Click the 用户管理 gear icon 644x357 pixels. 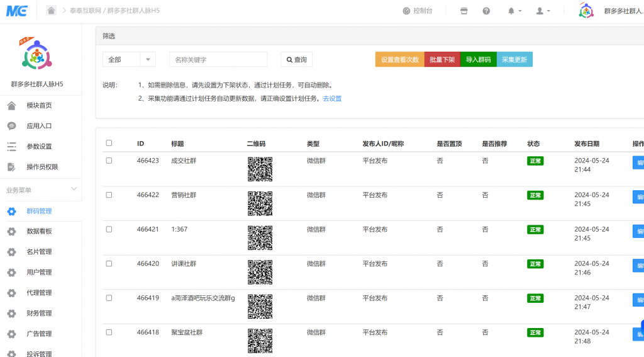[x=11, y=272]
